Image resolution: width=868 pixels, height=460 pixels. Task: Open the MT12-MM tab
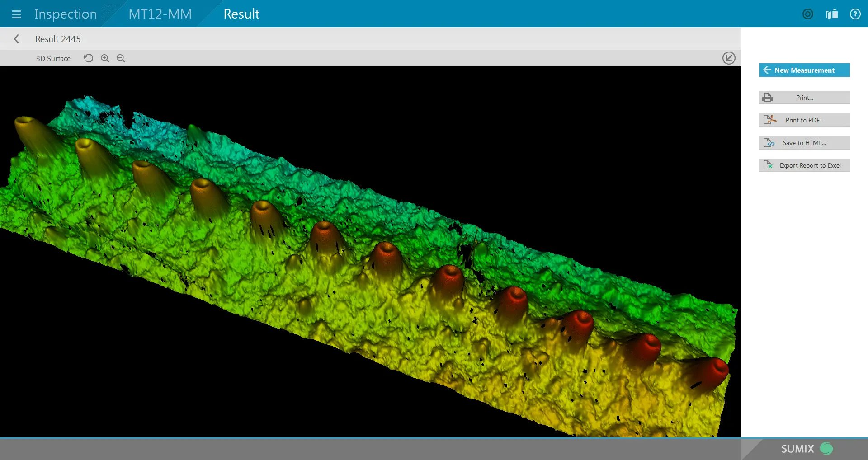(x=160, y=14)
